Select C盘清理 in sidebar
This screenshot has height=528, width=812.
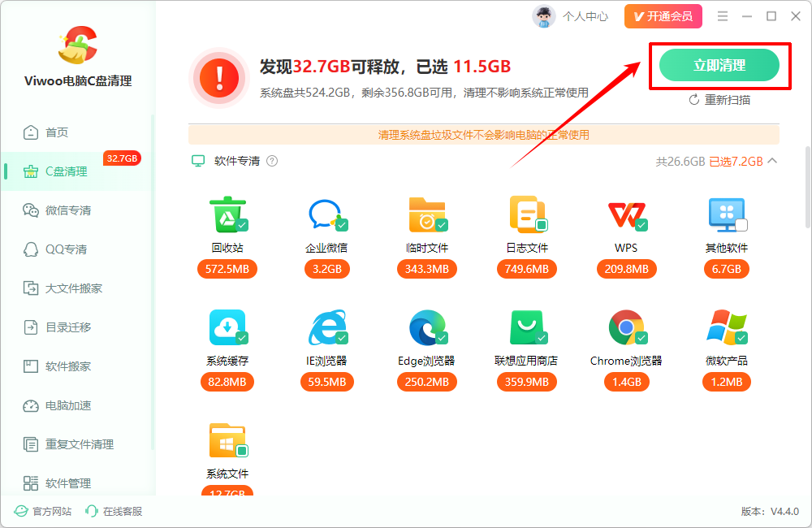coord(76,171)
